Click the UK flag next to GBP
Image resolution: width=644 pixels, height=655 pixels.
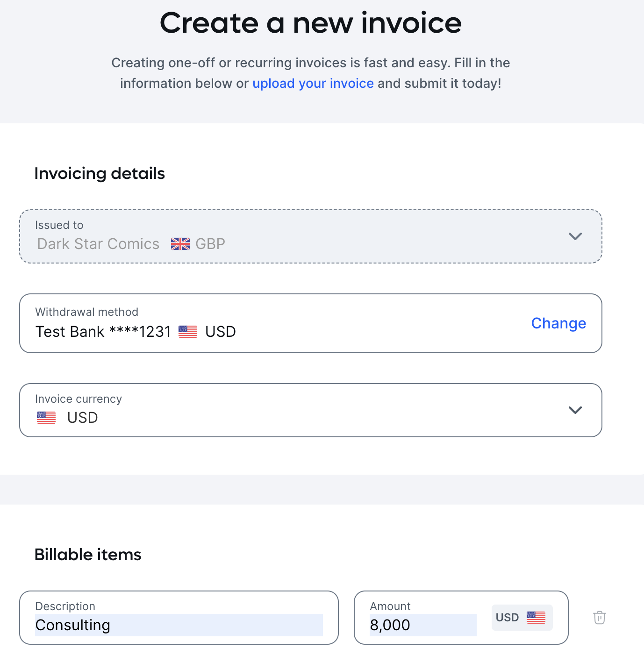tap(180, 244)
